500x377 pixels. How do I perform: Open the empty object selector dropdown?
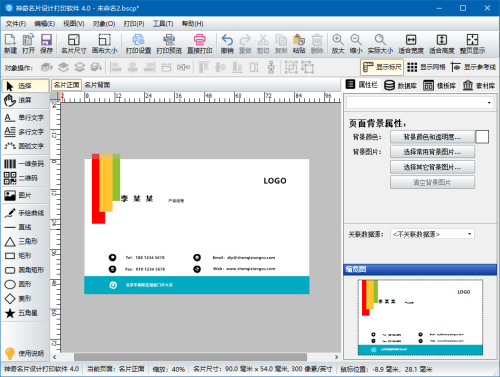pos(420,103)
